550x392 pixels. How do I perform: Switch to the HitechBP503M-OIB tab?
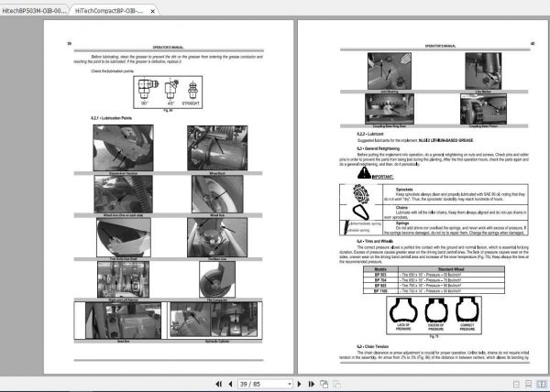click(34, 11)
